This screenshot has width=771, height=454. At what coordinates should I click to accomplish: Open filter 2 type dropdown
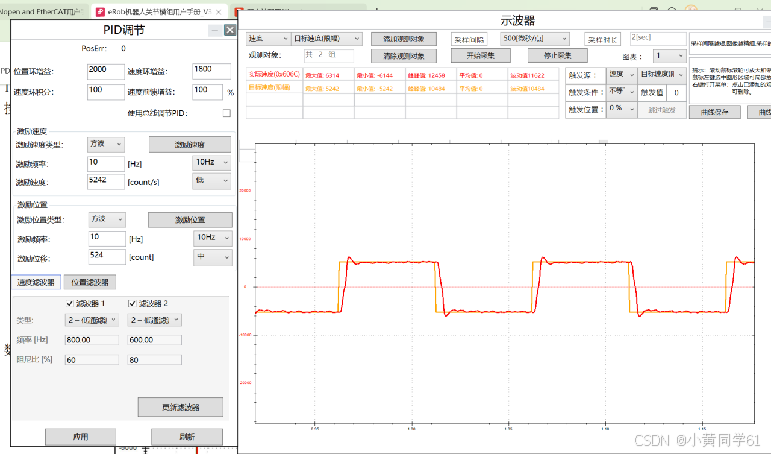click(x=154, y=320)
